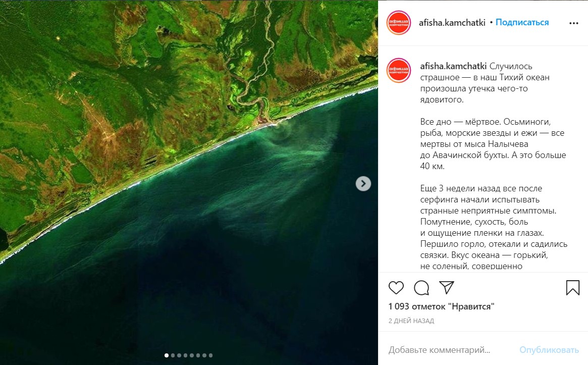Follow account via Подписаться link
Screen dimensions: 588x365
pos(522,23)
